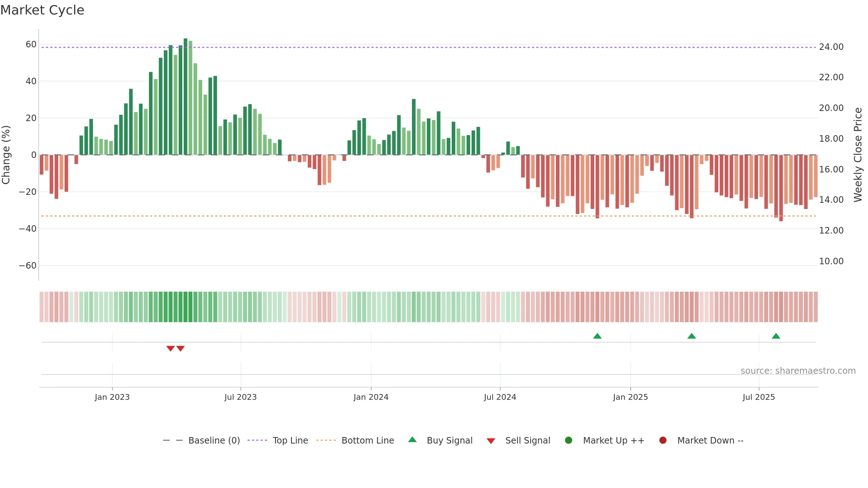Select the buy signal triangle after Jan 2025
Image resolution: width=868 pixels, height=488 pixels.
click(692, 336)
